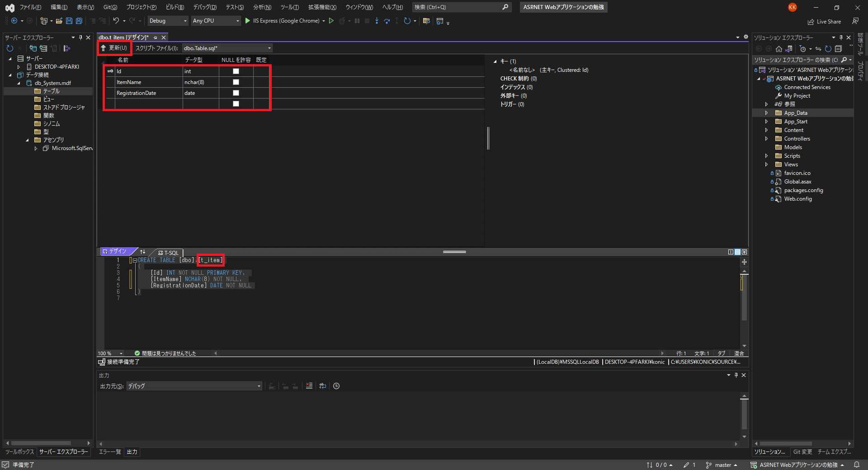Open the Tools (ツール) menu
This screenshot has height=470, width=868.
point(290,7)
